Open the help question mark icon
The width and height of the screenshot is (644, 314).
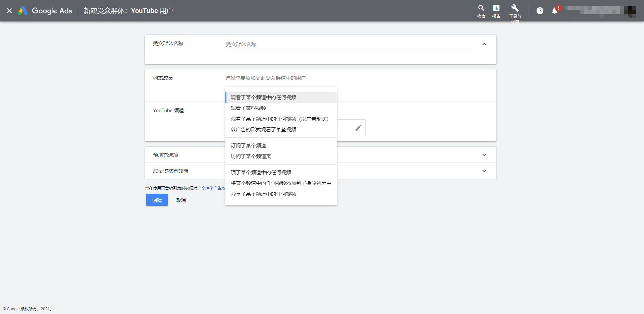tap(540, 11)
